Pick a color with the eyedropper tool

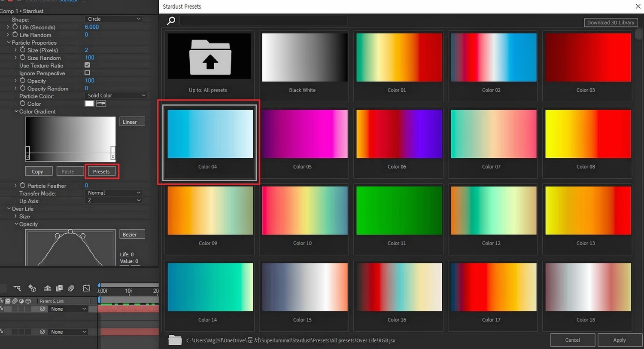pyautogui.click(x=101, y=104)
